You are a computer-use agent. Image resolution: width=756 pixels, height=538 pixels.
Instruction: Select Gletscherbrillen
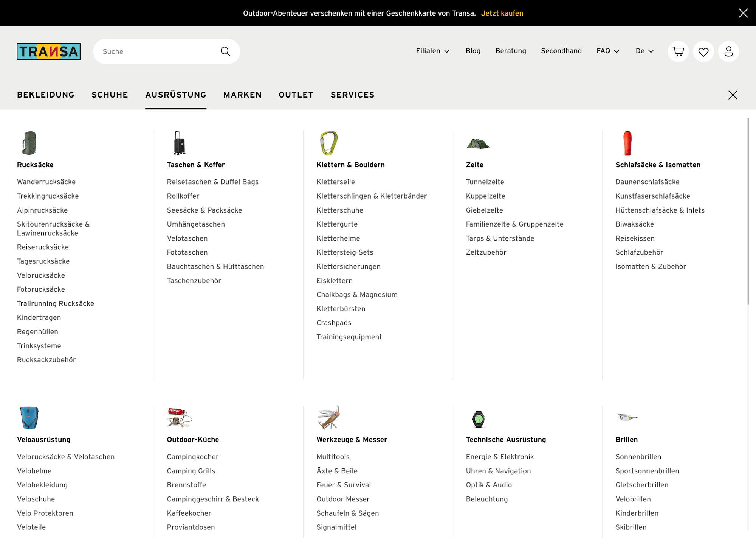(642, 485)
